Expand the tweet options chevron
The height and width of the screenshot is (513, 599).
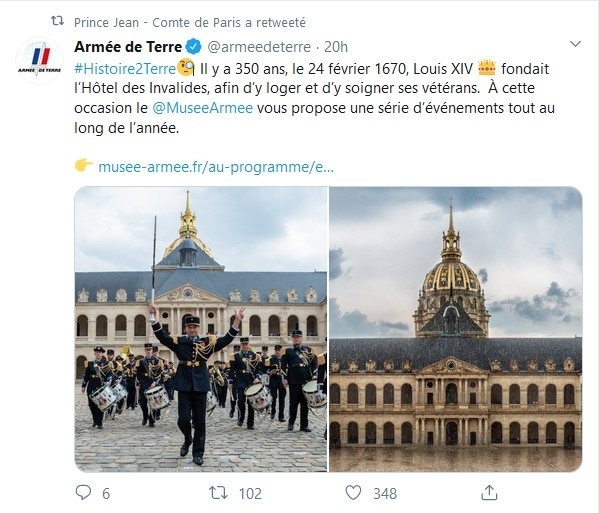(575, 44)
